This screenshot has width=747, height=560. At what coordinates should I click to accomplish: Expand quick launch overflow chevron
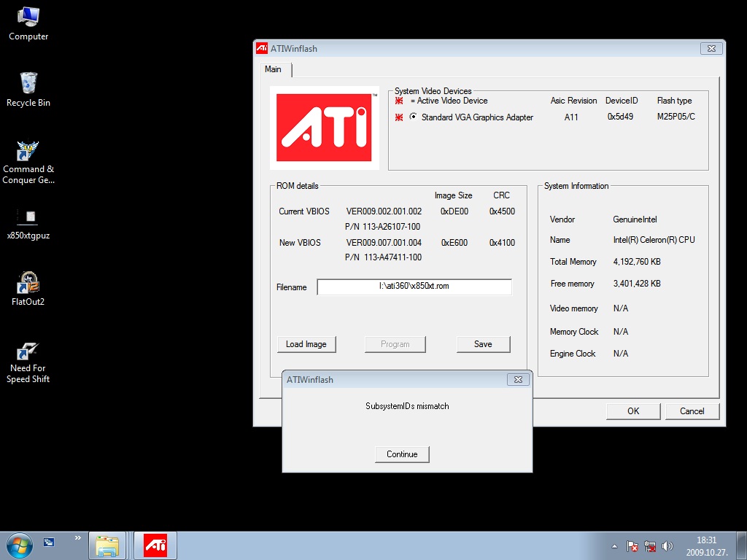(x=77, y=538)
